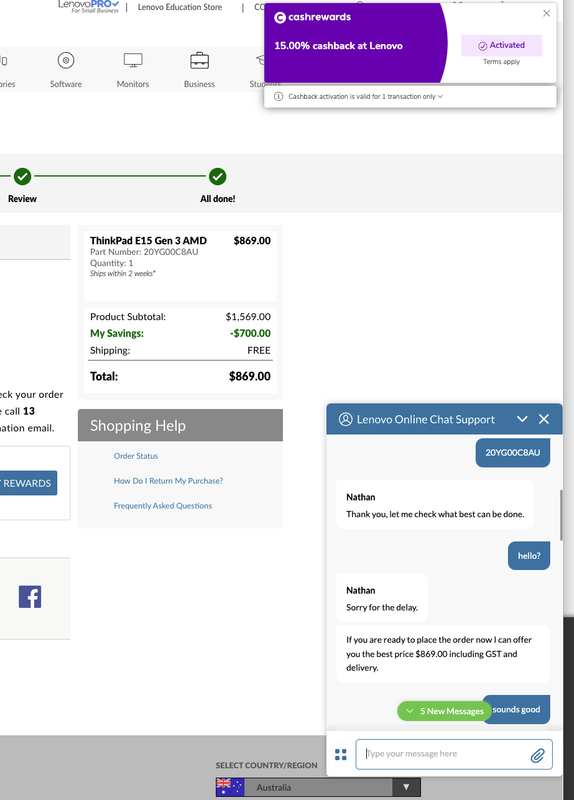Open the Monitors category icon

point(133,61)
